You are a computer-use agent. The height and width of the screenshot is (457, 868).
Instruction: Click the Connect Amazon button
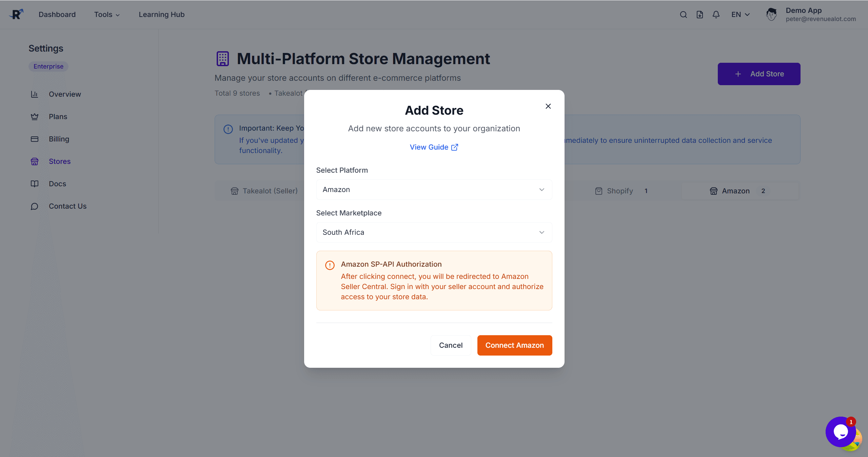[514, 345]
